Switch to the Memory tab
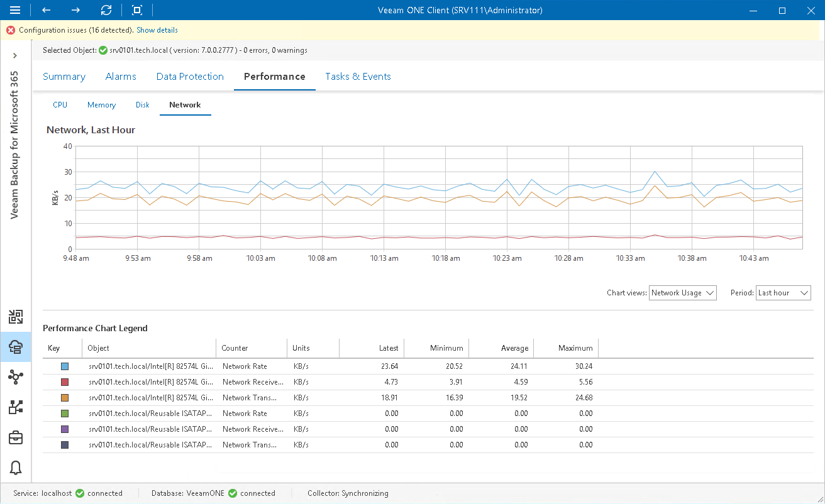This screenshot has width=825, height=504. coord(101,104)
